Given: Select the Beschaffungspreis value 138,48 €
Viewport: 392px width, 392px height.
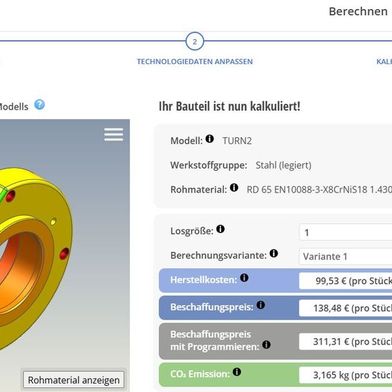Looking at the screenshot, I should (346, 308).
